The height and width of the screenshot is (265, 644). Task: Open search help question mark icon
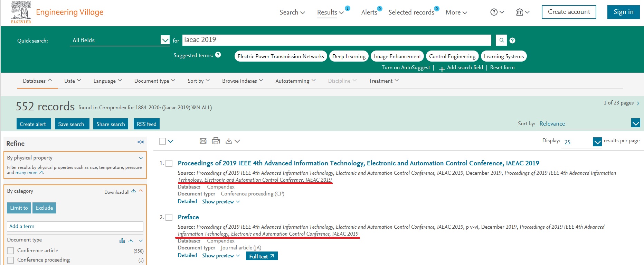click(x=512, y=40)
